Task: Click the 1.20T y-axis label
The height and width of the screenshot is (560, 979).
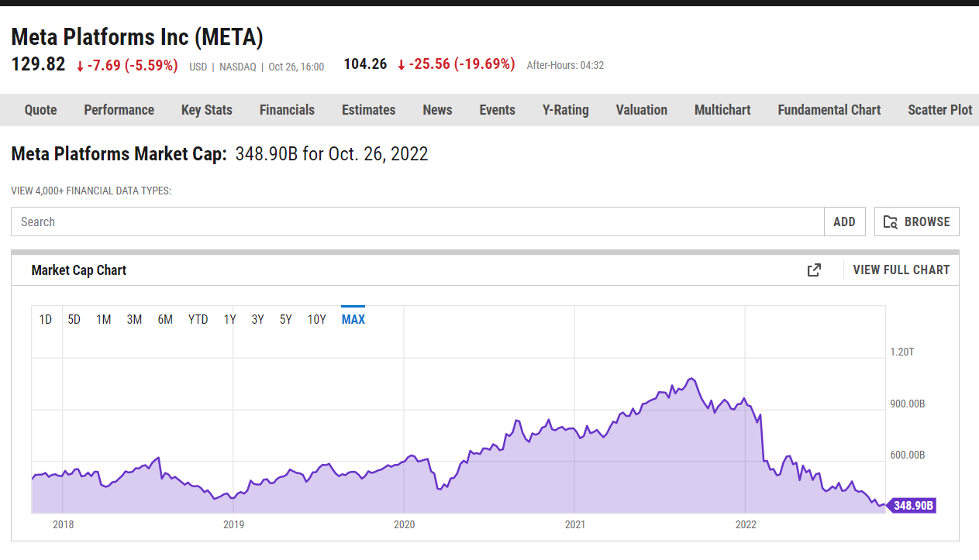Action: [x=902, y=352]
